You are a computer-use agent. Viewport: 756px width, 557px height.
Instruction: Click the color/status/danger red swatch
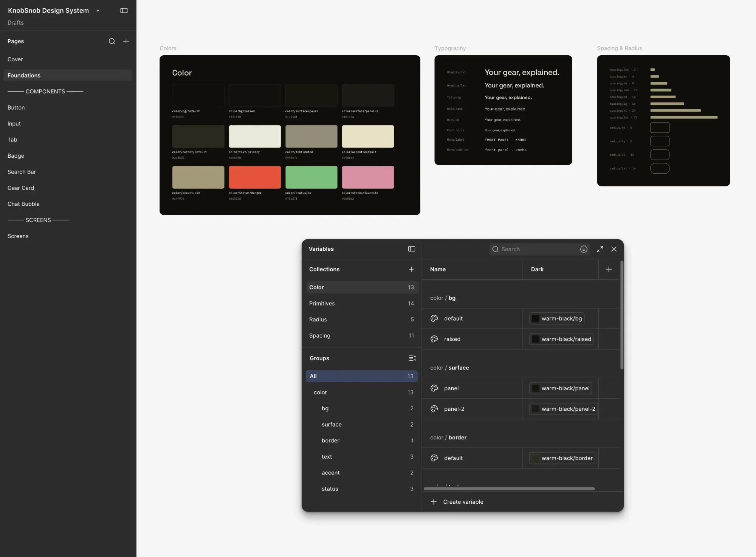tap(255, 177)
